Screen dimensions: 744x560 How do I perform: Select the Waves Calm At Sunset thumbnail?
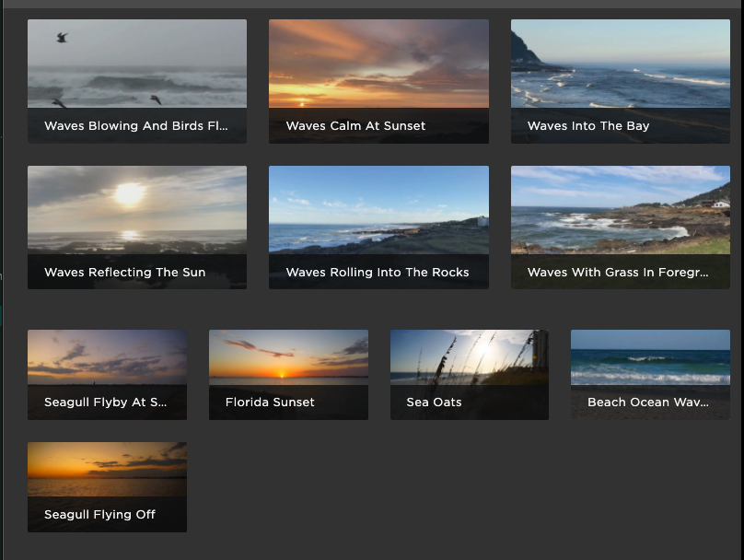(378, 81)
